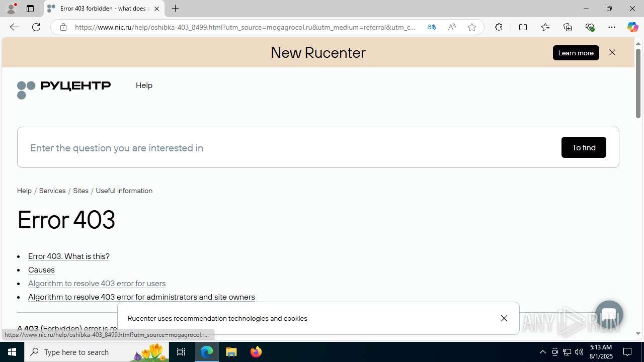The image size is (644, 362).
Task: Close the Error 403 forbidden tab
Action: coord(156,9)
